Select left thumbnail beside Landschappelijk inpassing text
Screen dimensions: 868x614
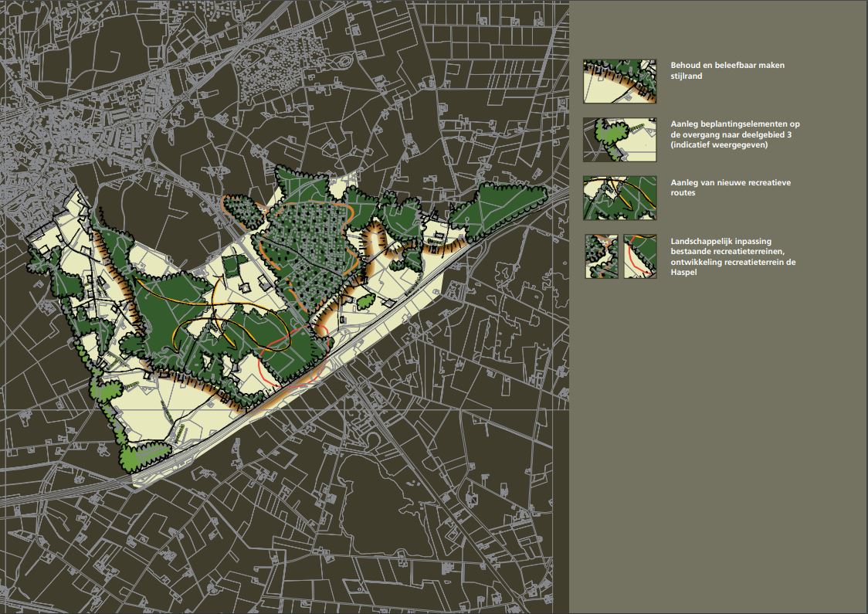(601, 256)
